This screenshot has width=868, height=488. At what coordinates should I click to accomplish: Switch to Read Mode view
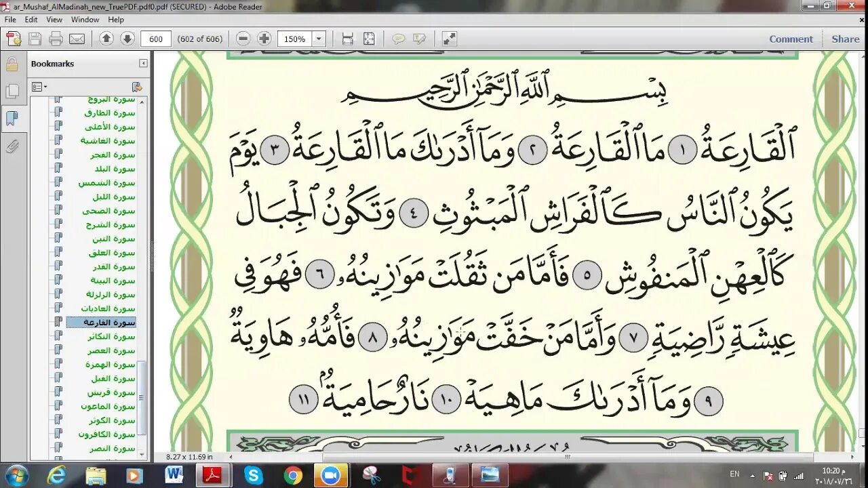(x=449, y=39)
